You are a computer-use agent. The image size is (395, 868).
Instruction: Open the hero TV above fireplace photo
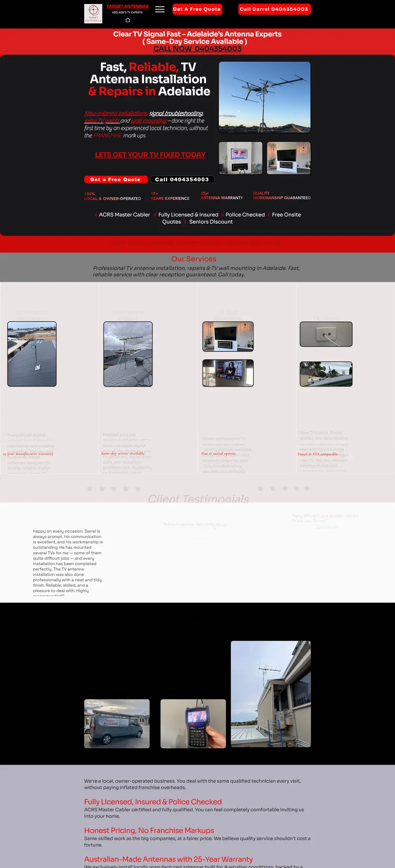point(241,158)
